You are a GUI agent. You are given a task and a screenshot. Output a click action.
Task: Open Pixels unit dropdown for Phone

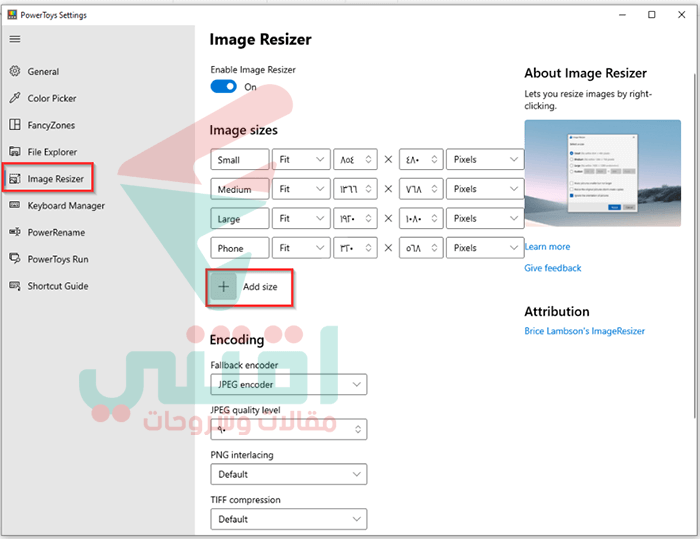point(485,248)
